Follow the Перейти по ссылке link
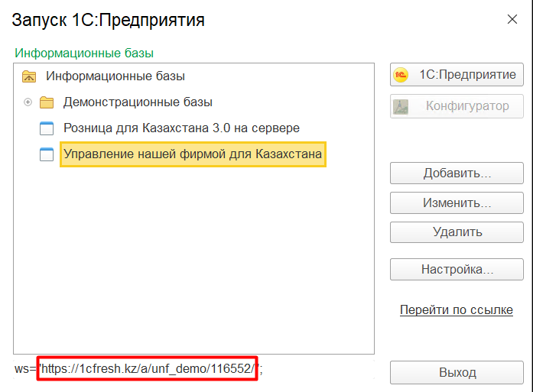The height and width of the screenshot is (392, 533). 457,309
